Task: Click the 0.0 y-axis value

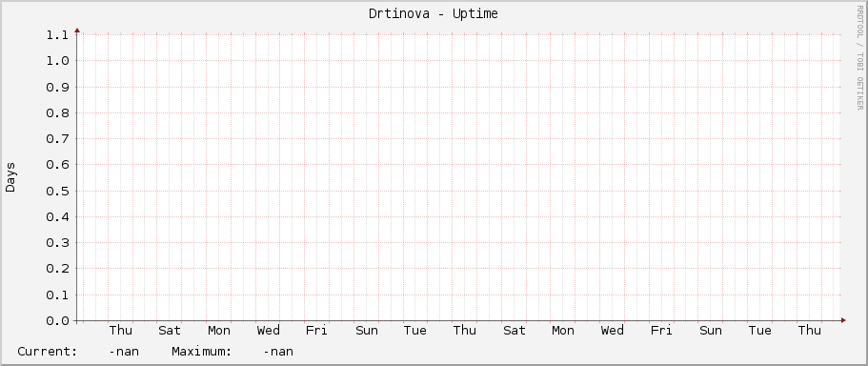Action: tap(57, 320)
